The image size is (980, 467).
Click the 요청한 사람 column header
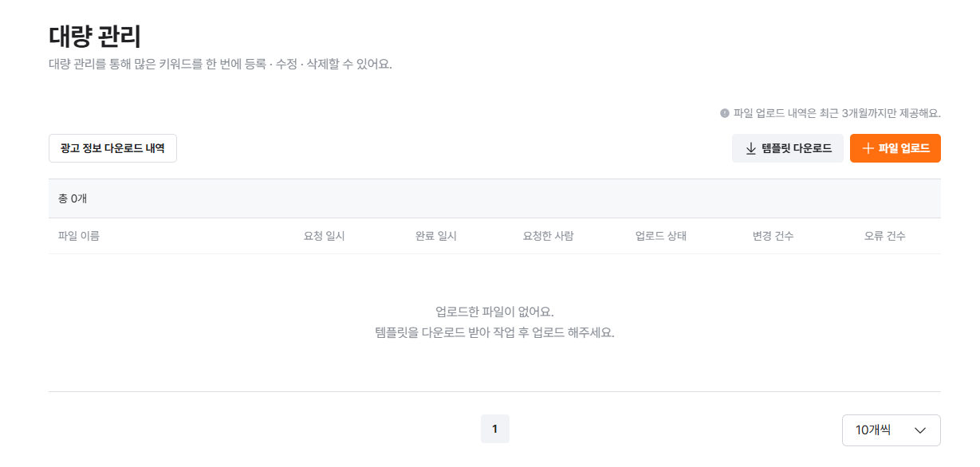pos(548,236)
